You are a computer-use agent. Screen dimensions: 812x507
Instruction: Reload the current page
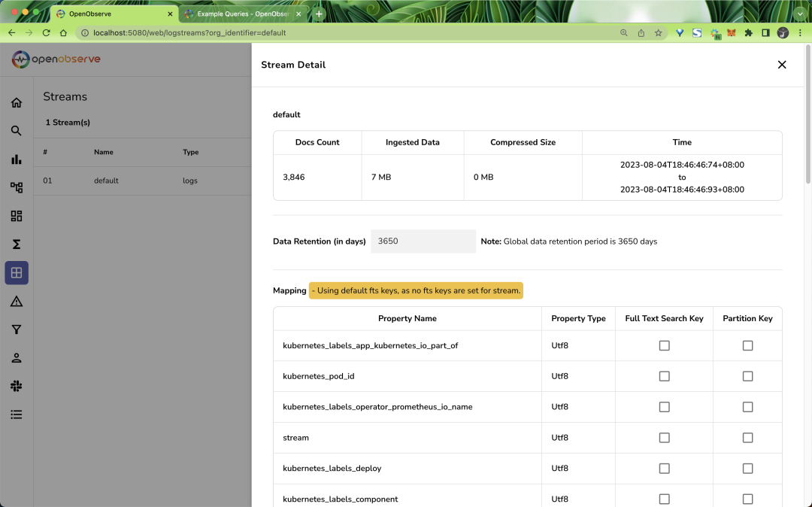tap(46, 32)
